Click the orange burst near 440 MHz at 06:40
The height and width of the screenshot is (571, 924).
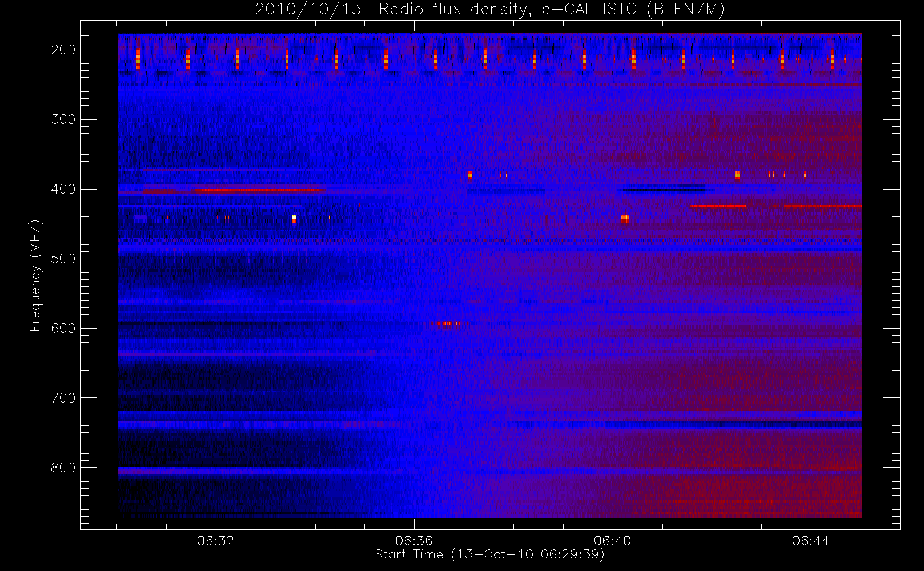(625, 218)
